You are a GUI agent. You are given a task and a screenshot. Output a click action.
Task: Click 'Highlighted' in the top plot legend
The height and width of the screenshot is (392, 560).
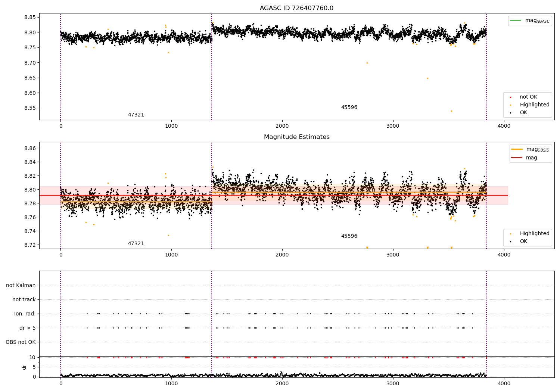[x=530, y=105]
